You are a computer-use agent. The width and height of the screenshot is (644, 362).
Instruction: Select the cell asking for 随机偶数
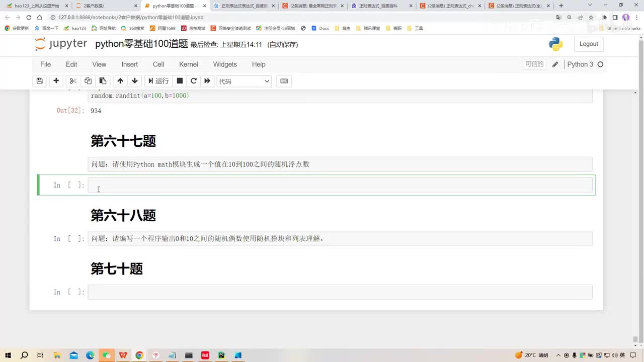pyautogui.click(x=340, y=238)
